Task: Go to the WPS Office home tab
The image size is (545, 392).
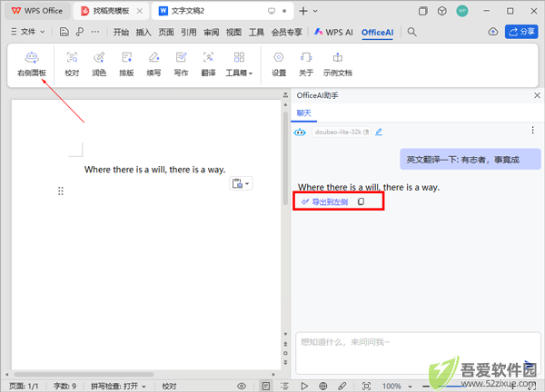Action: (x=37, y=11)
